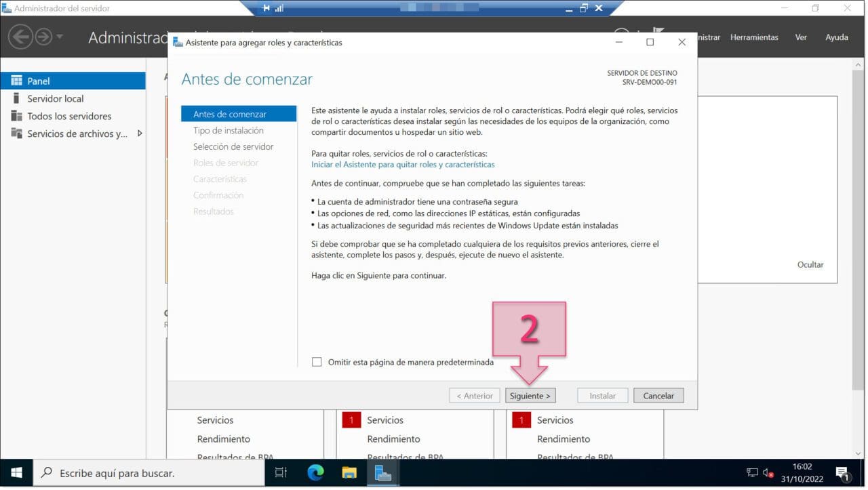Click the wizard title bar icon

click(178, 42)
